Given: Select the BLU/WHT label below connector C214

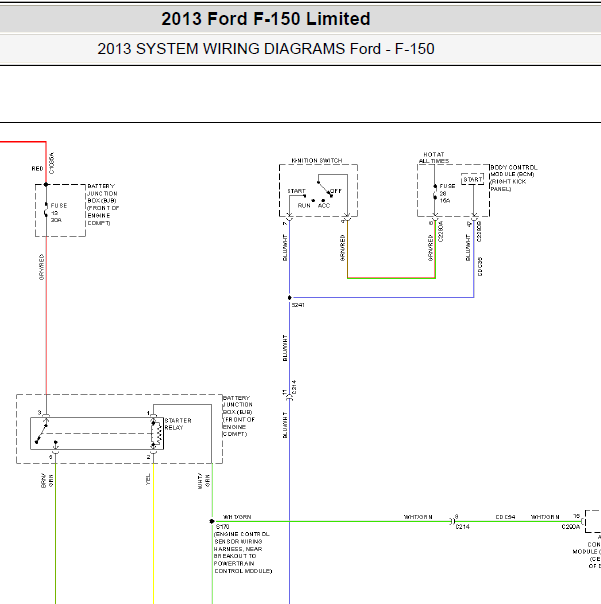Looking at the screenshot, I should click(x=285, y=425).
